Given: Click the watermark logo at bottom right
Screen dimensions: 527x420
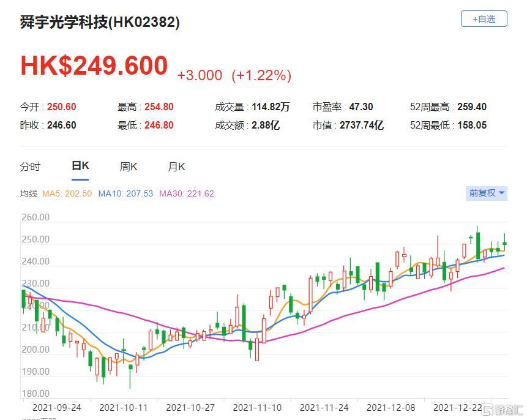Looking at the screenshot, I should tap(503, 408).
